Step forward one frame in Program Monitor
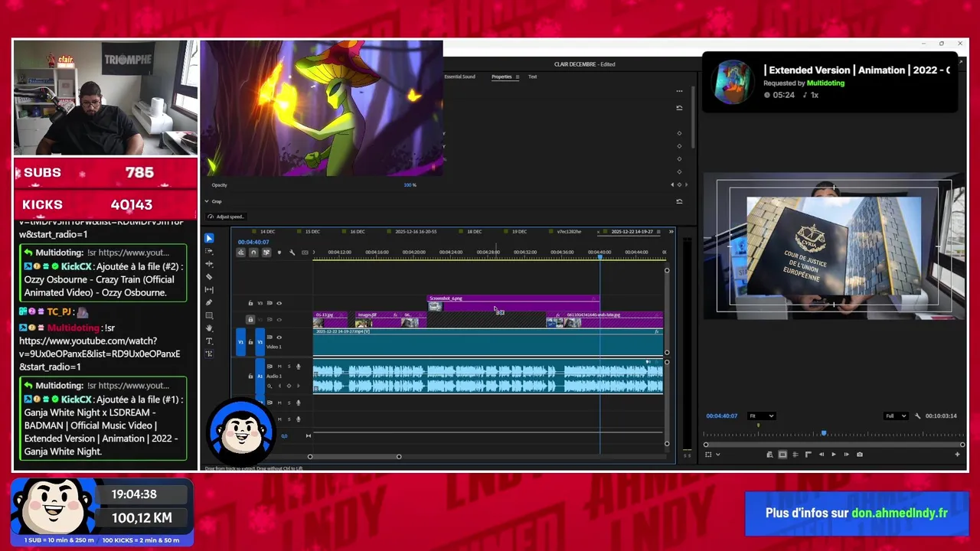The width and height of the screenshot is (980, 551). 846,455
